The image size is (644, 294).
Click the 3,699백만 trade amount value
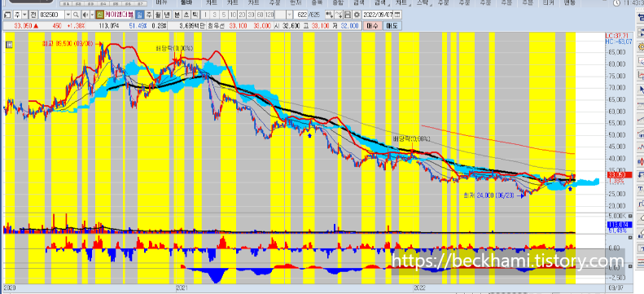pyautogui.click(x=192, y=25)
